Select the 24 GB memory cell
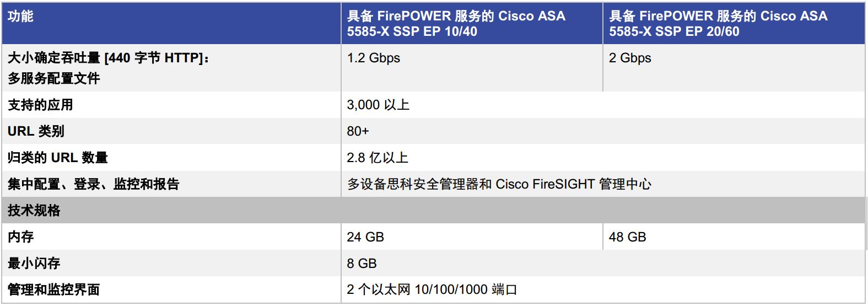Screen dimensions: 868x306 click(x=472, y=237)
